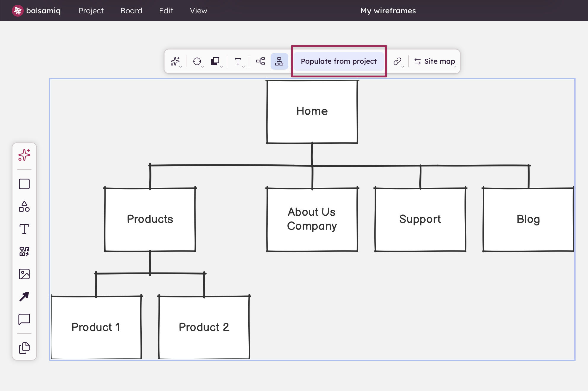Viewport: 588px width, 391px height.
Task: Open the Site map type dropdown
Action: pyautogui.click(x=435, y=61)
